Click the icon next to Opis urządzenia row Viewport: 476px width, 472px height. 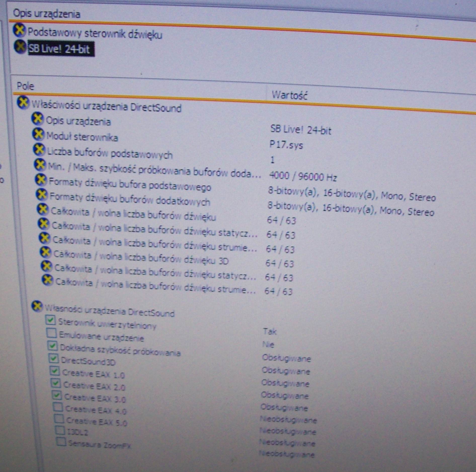tap(38, 118)
